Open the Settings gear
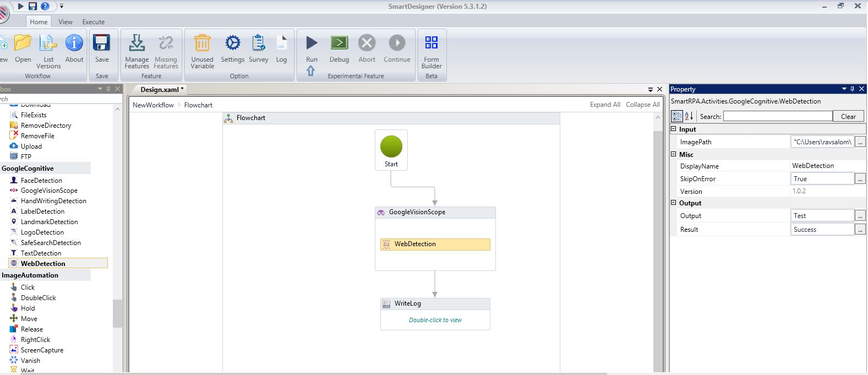 232,43
